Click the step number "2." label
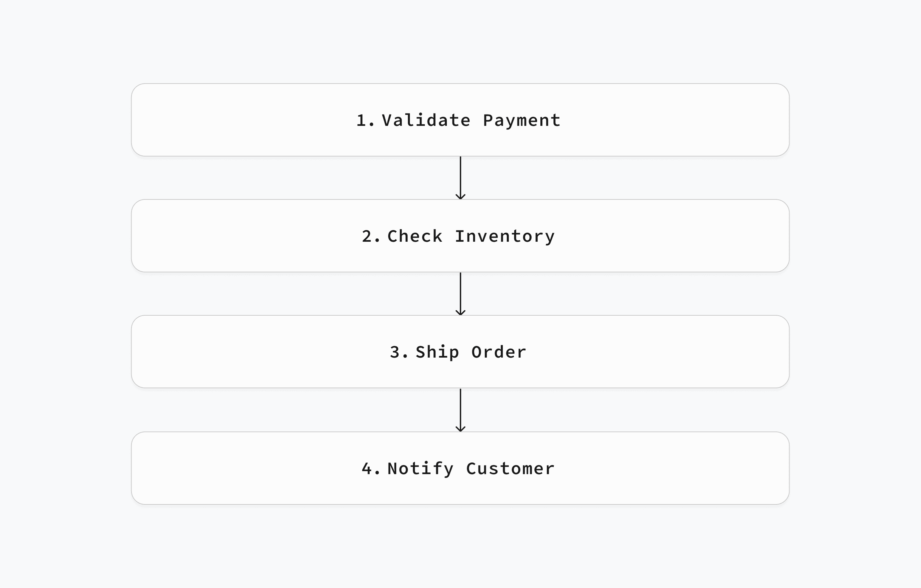Screen dimensions: 921x588 [371, 236]
